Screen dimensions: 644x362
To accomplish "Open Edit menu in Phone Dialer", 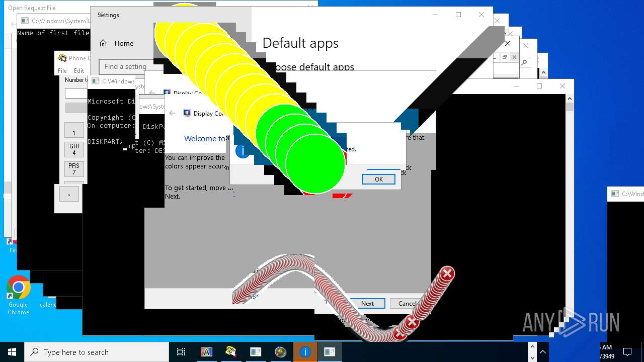I will 79,71.
